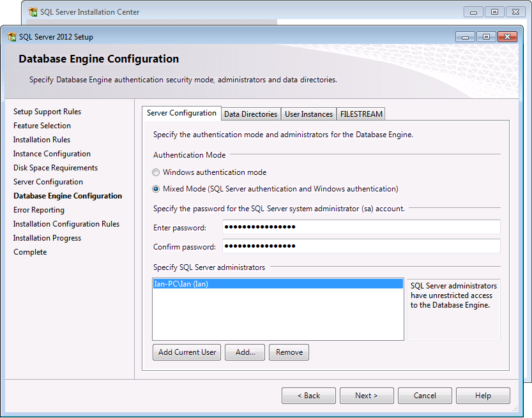Click Error Reporting step
Viewport: 532px width, 418px height.
point(39,210)
